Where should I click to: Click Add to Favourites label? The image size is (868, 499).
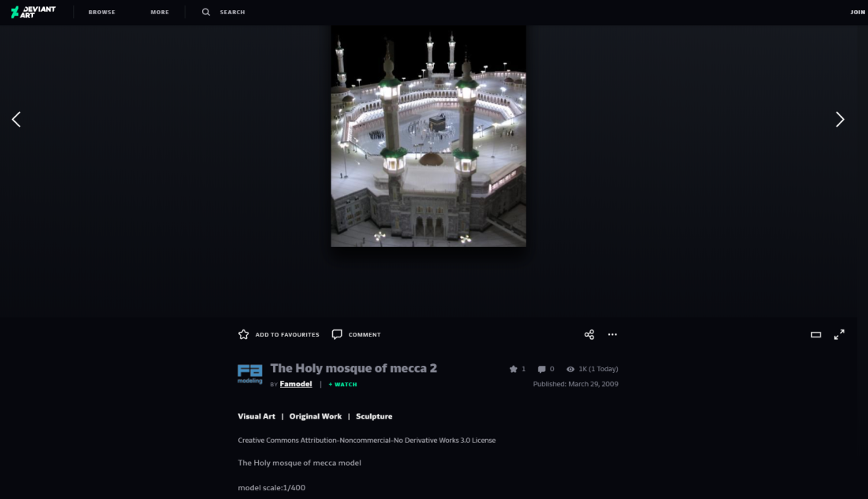[x=287, y=335]
